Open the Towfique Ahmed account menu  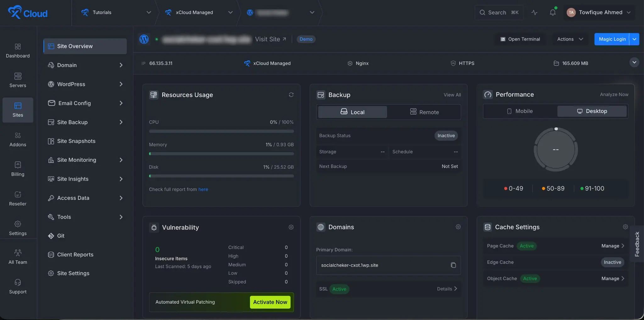coord(599,13)
